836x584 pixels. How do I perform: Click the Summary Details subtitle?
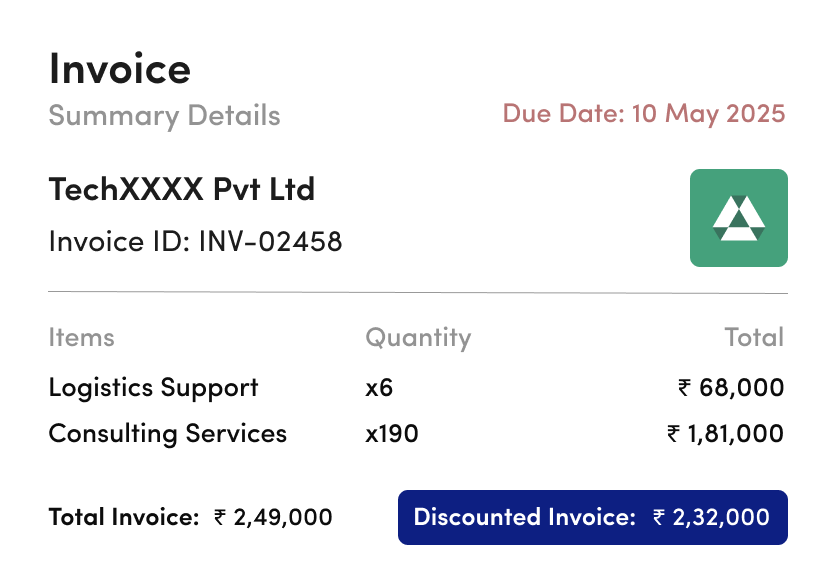tap(164, 116)
